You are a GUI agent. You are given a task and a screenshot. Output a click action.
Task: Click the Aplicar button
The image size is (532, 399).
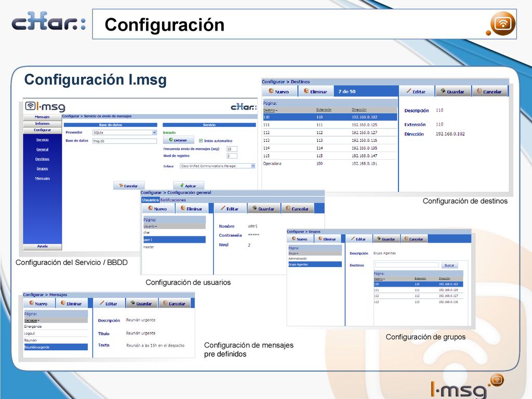point(188,185)
